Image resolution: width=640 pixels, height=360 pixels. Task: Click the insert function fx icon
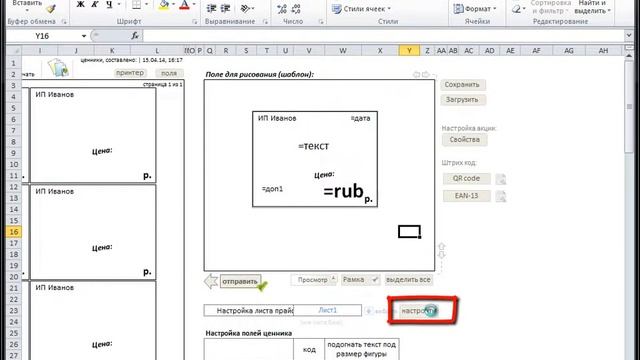pyautogui.click(x=135, y=36)
